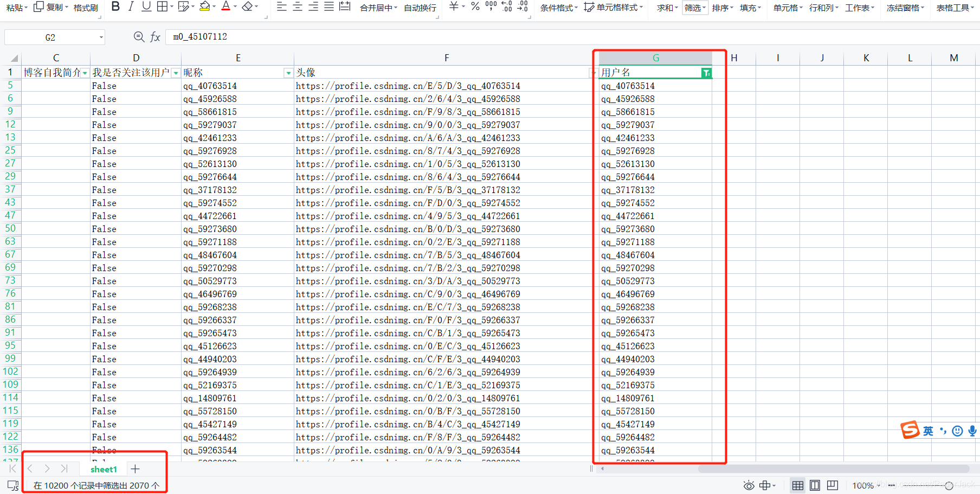Toggle eye protection mode icon
The image size is (980, 494).
749,485
